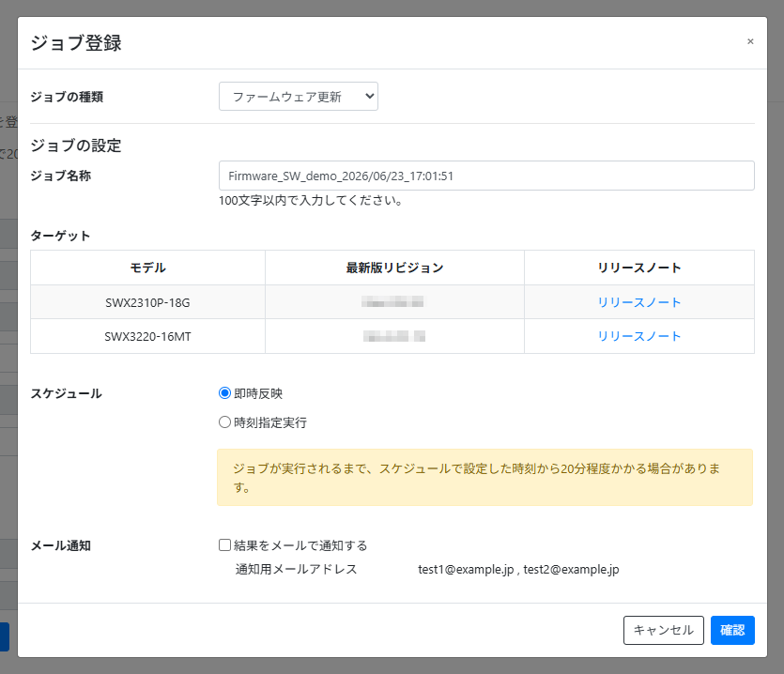784x674 pixels.
Task: Click the ジョブの設定 section heading
Action: click(76, 146)
